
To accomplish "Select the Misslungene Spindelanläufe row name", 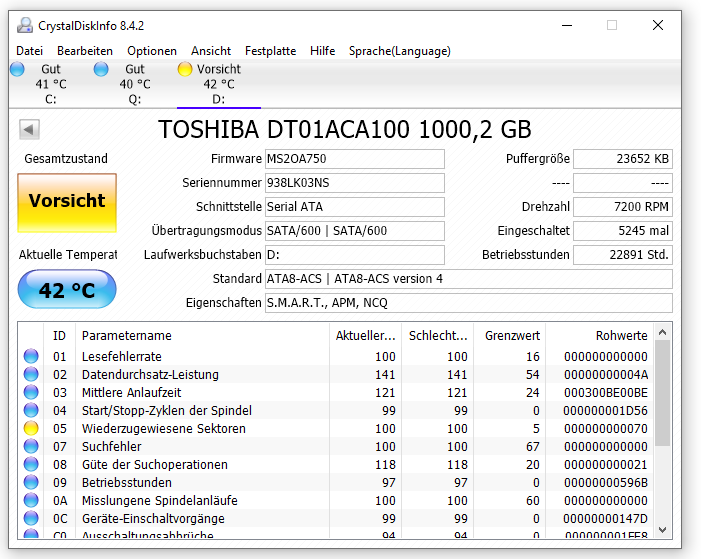I will pos(160,500).
